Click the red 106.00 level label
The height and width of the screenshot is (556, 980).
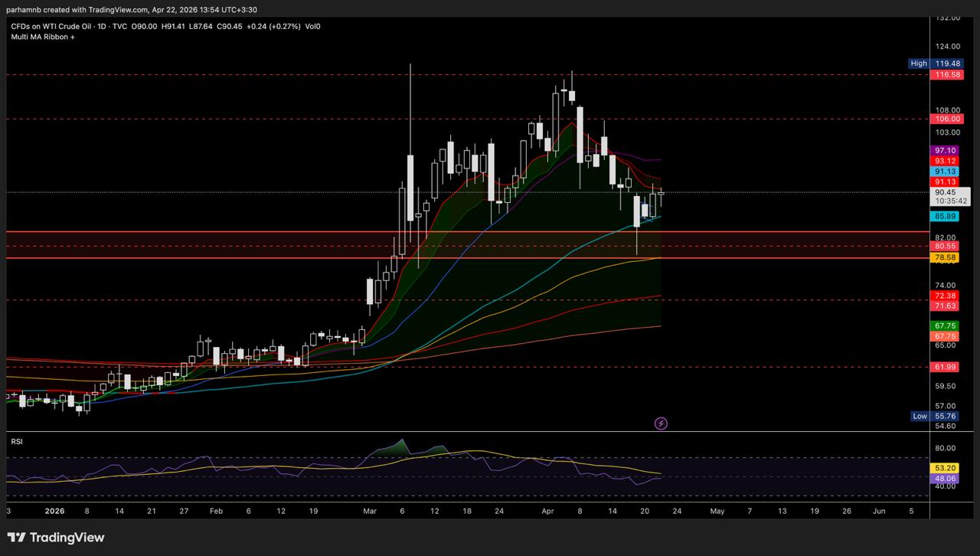pos(946,119)
